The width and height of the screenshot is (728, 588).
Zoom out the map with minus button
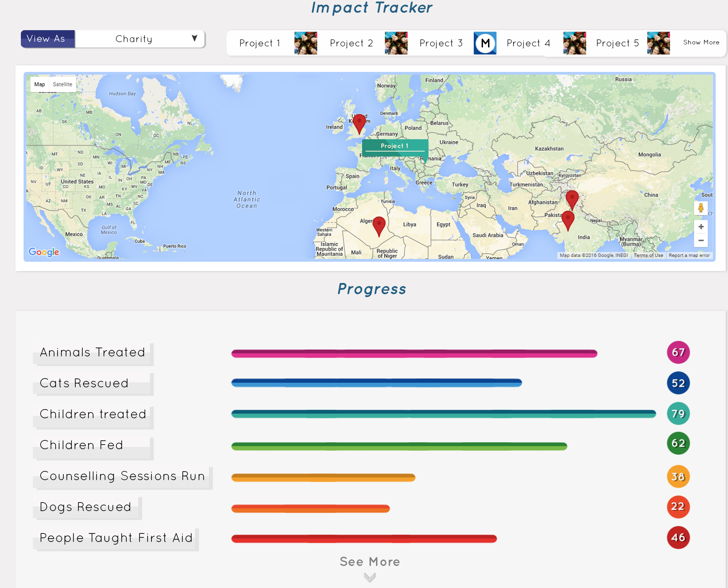click(x=701, y=240)
